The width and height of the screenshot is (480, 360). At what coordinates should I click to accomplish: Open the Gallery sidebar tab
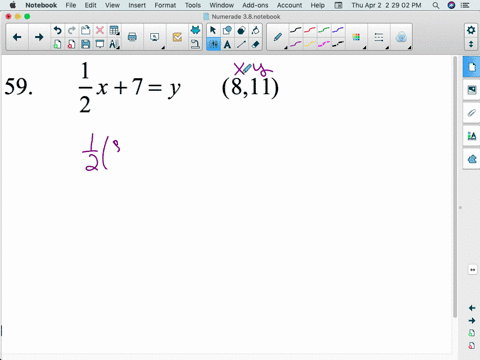[x=472, y=90]
